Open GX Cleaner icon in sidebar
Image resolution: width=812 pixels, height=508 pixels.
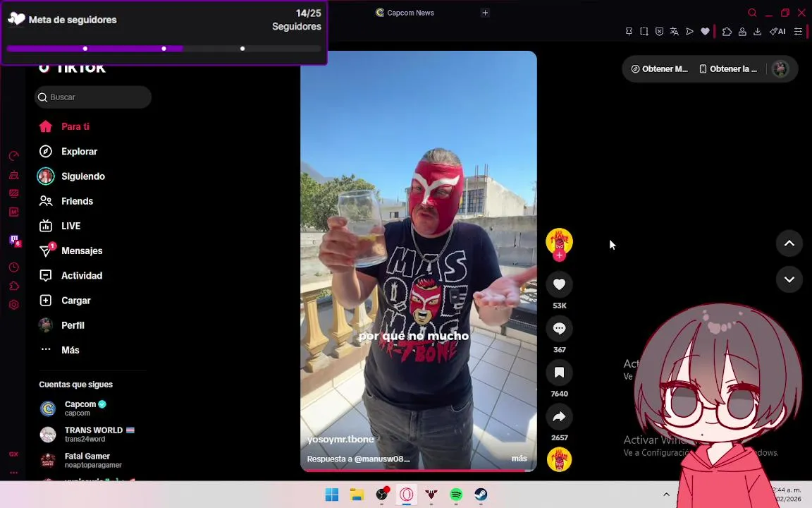[x=14, y=175]
